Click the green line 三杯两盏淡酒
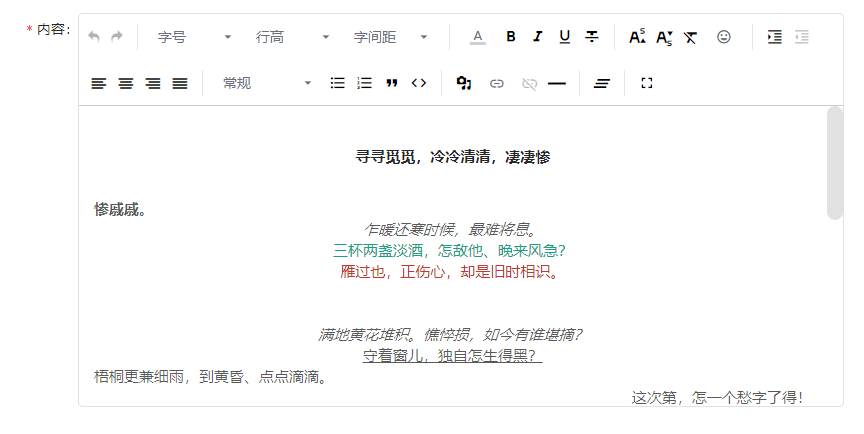The width and height of the screenshot is (864, 434). click(450, 251)
